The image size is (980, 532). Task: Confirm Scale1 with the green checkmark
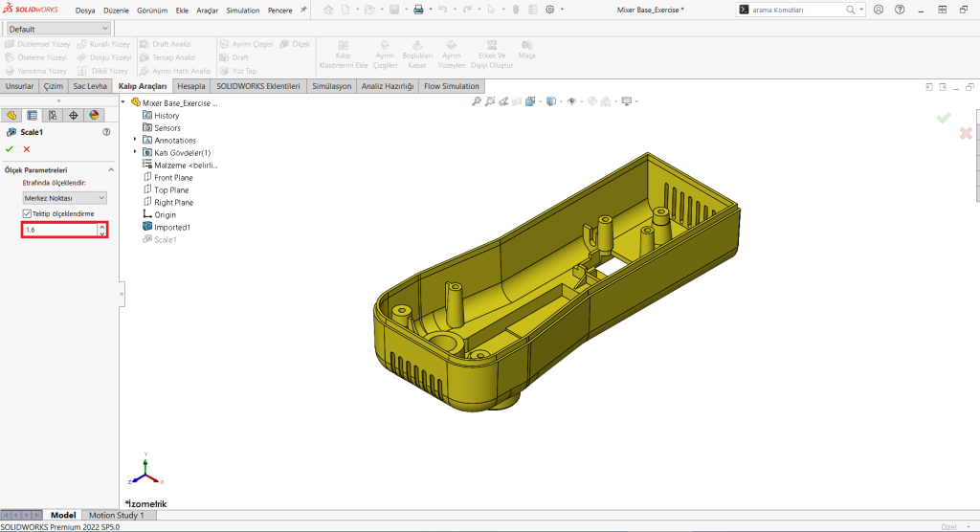coord(10,149)
